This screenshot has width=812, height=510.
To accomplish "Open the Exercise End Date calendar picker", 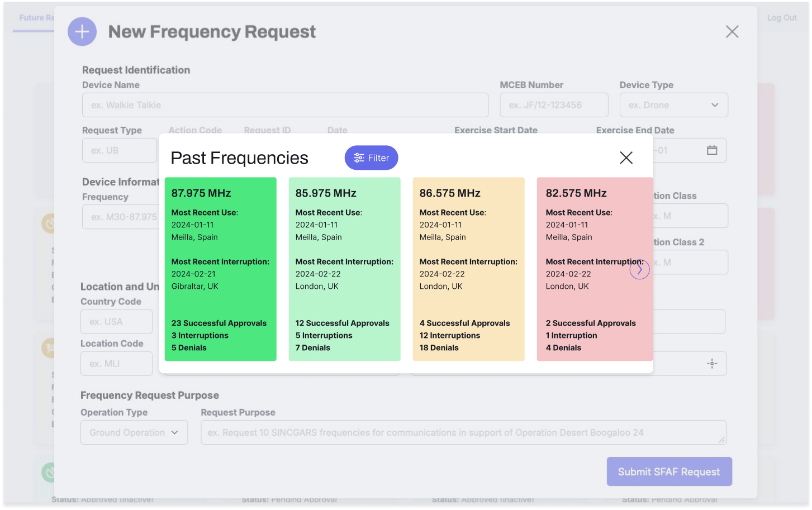I will [x=711, y=150].
